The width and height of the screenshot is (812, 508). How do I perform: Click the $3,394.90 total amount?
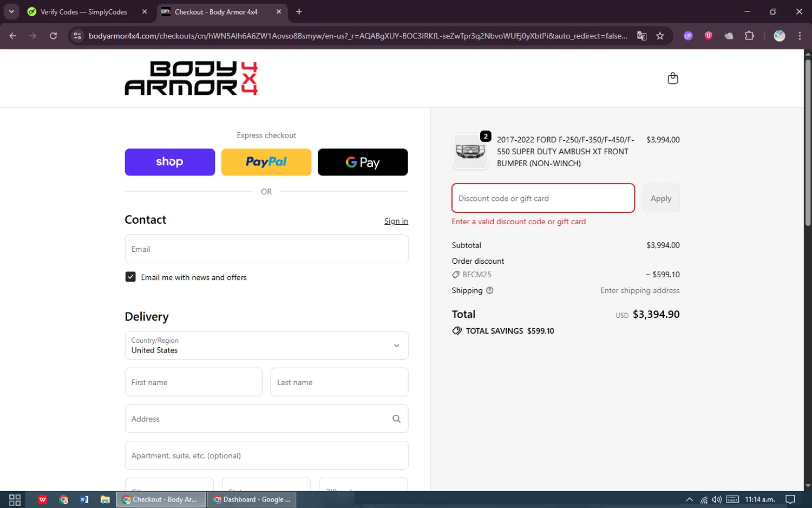pyautogui.click(x=656, y=314)
